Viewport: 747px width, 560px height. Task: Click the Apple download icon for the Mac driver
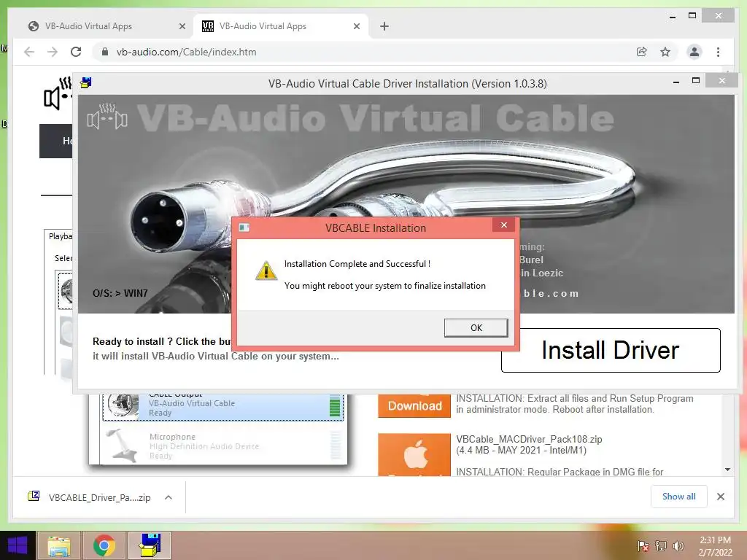click(x=414, y=454)
